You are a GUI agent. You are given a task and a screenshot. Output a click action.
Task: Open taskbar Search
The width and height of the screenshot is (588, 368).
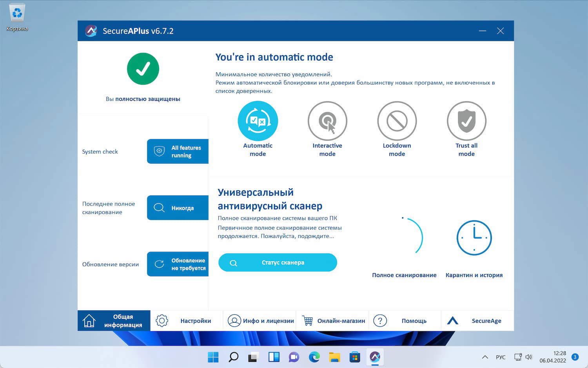point(234,357)
